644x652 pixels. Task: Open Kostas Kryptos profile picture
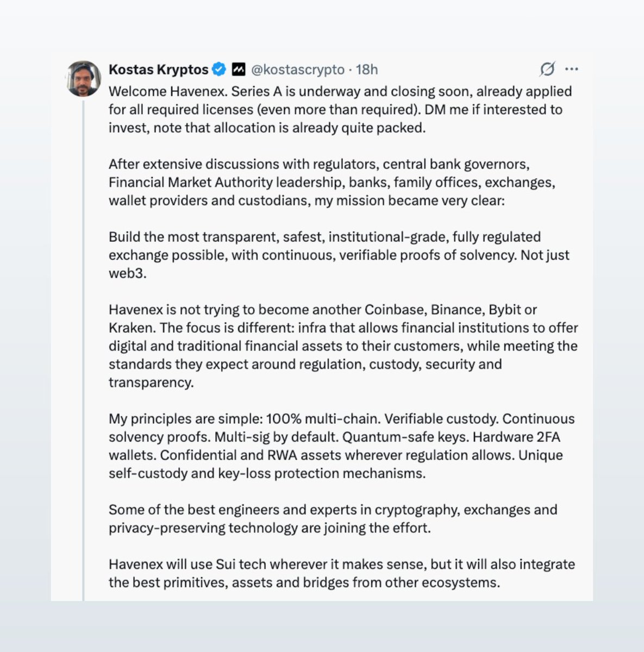coord(84,79)
